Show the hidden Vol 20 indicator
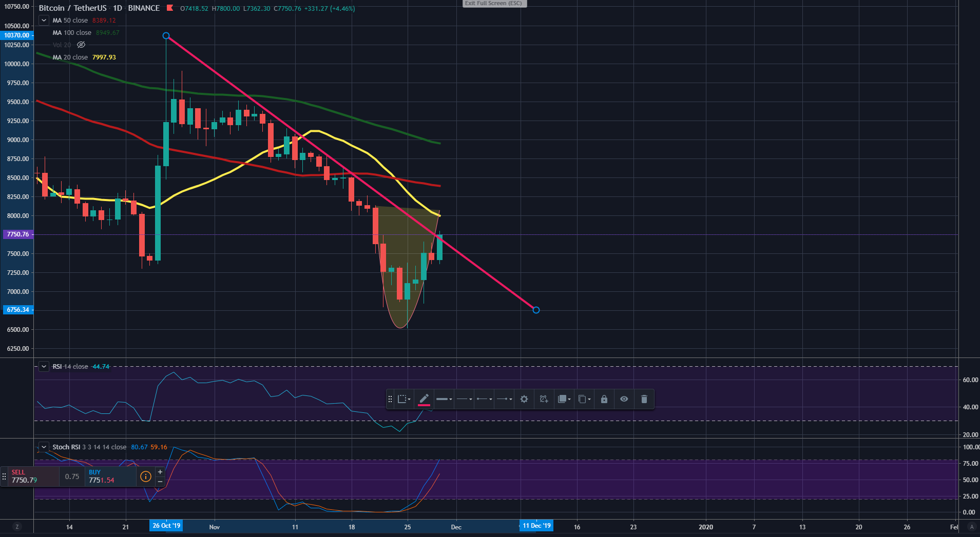Viewport: 980px width, 537px height. click(x=81, y=45)
